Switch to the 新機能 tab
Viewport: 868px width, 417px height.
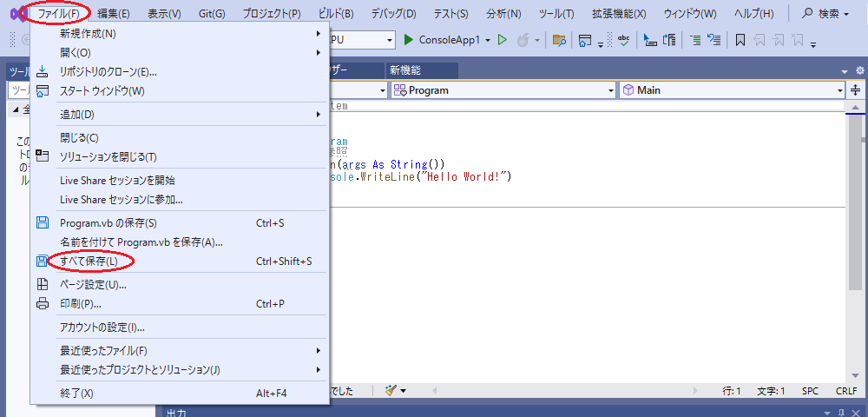click(407, 70)
